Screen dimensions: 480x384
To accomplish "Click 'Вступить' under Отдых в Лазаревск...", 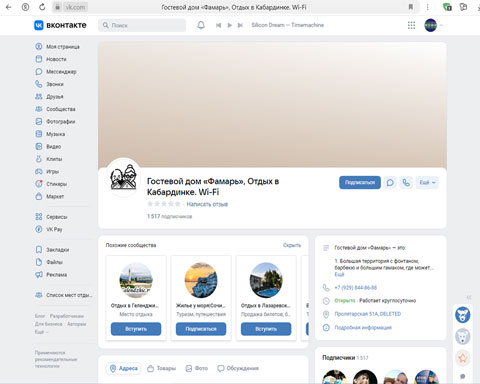I will (266, 329).
